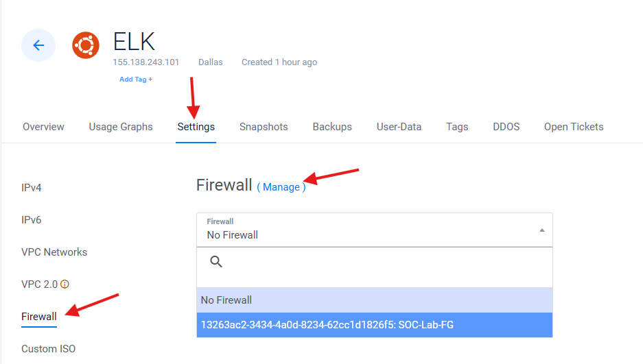Switch to the DDOS tab
This screenshot has height=364, width=643.
click(x=506, y=127)
